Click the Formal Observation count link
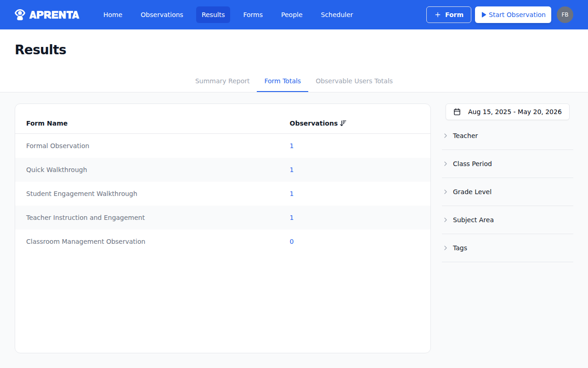588x368 pixels. pos(292,145)
